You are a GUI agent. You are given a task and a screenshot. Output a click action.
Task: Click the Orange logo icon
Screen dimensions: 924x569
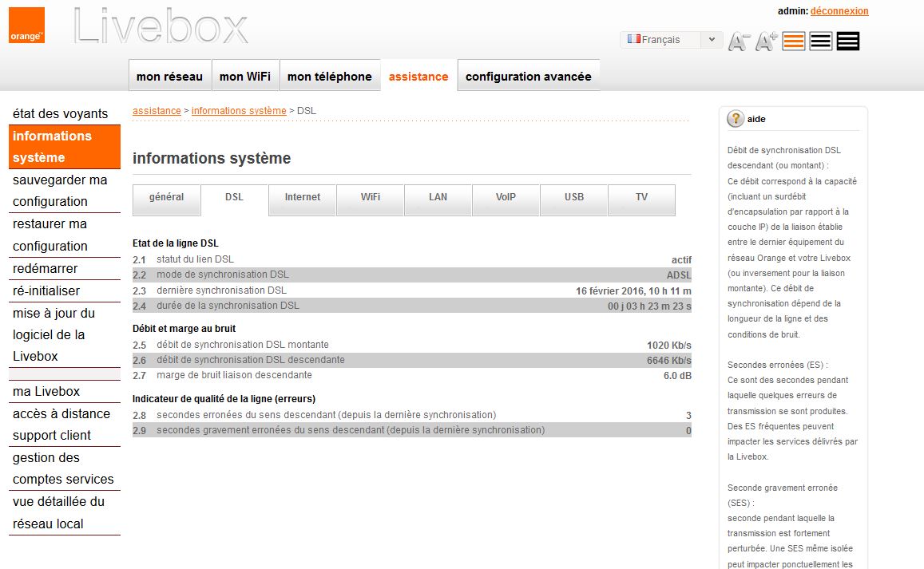pos(26,26)
